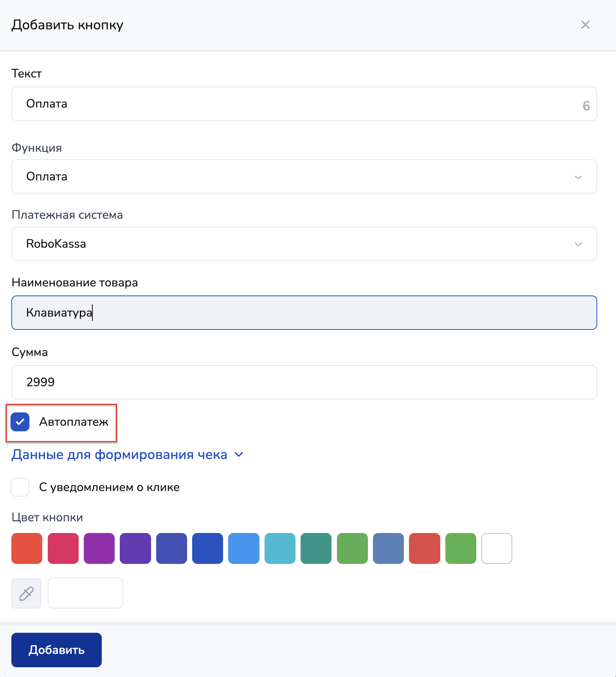Click the eyedropper color picker icon
This screenshot has width=616, height=677.
26,593
